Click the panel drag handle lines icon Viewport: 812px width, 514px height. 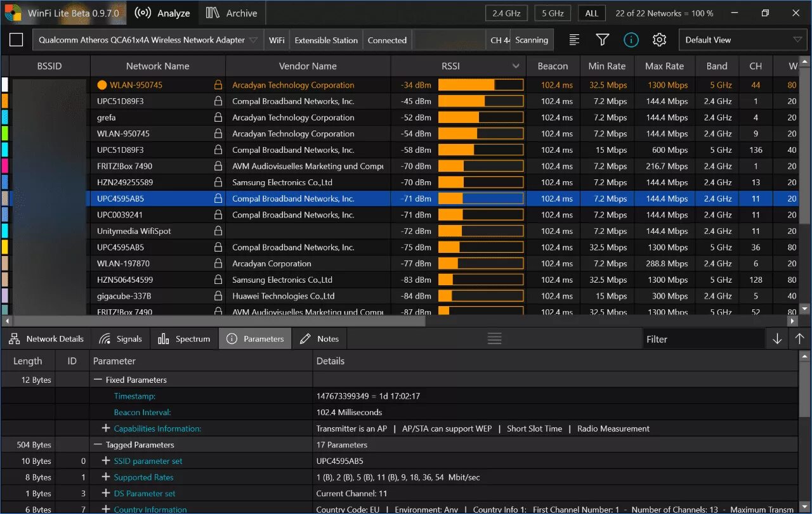tap(495, 339)
